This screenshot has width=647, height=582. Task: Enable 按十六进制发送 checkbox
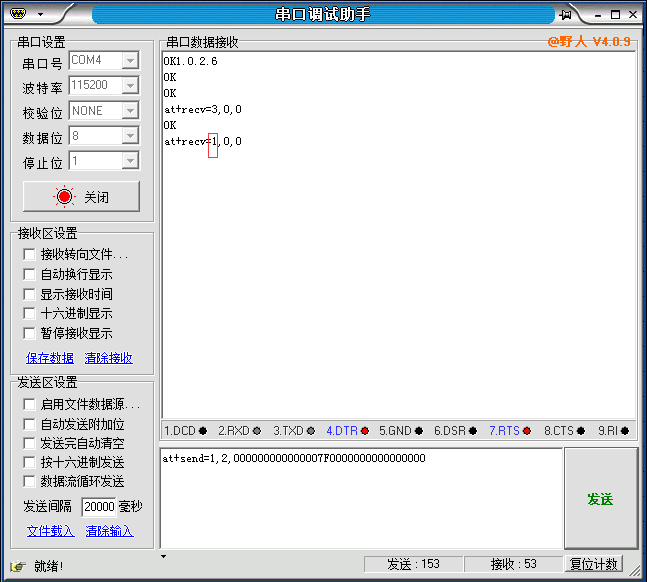(29, 462)
